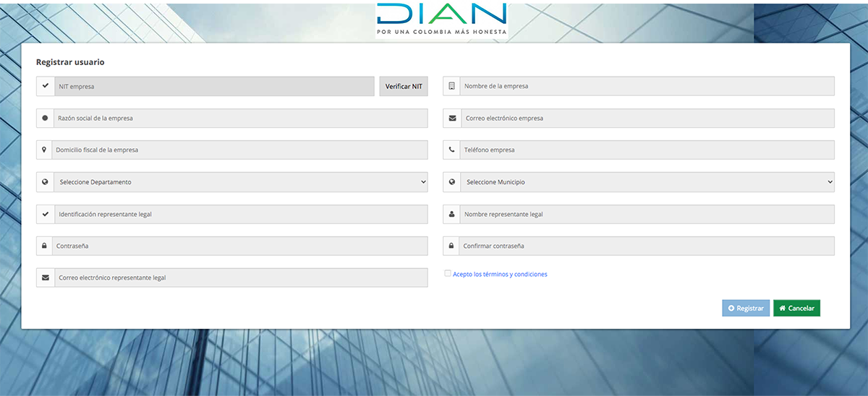Focus the Razón social de la empresa field
The image size is (868, 396).
click(x=241, y=118)
